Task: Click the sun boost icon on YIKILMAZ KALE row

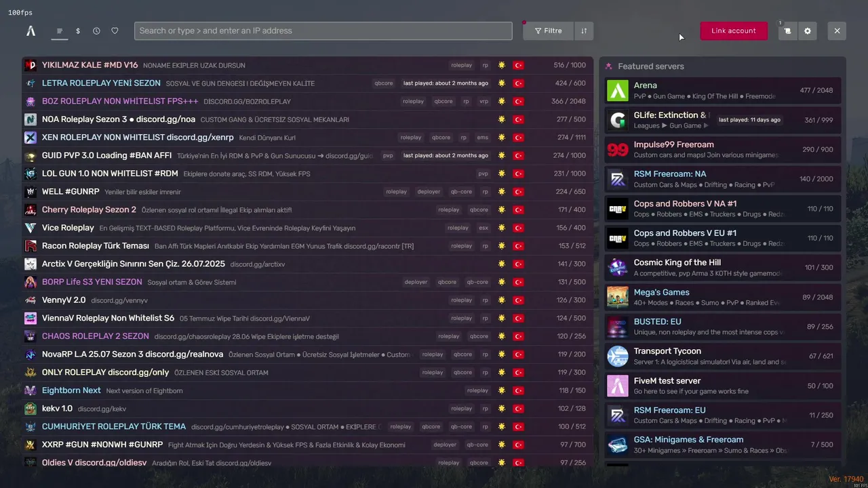Action: pos(502,65)
